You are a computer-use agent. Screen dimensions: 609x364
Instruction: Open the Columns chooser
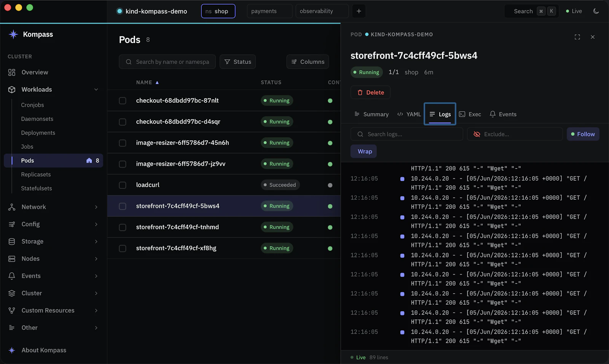coord(308,62)
